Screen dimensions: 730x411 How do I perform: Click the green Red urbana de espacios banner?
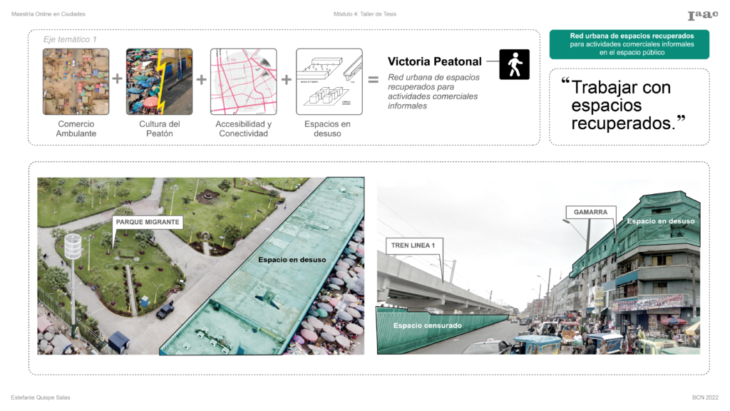pyautogui.click(x=629, y=44)
